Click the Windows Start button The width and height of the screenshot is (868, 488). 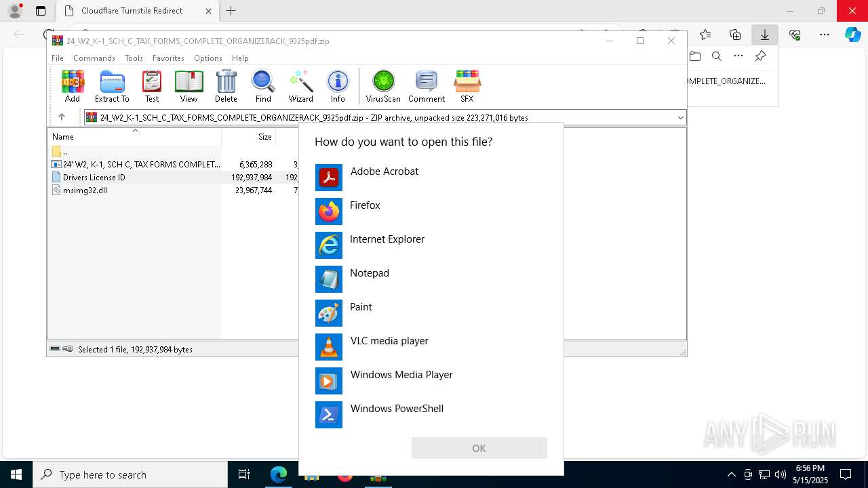pos(16,474)
